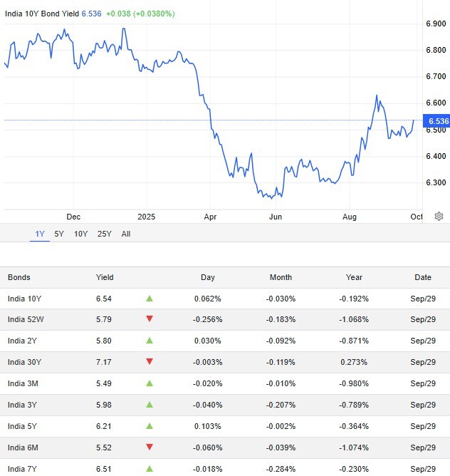Sort table by Yield column header
Viewport: 450px width, 476px height.
click(x=105, y=277)
